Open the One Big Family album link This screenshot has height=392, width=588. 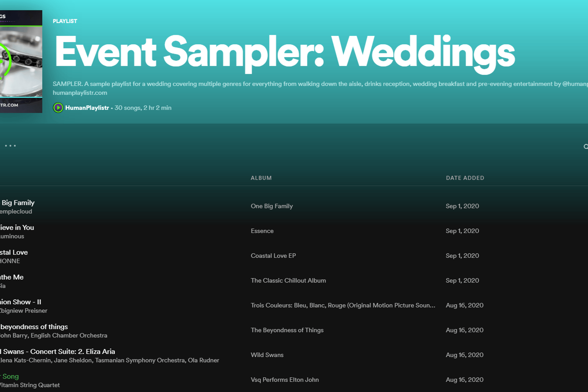(272, 206)
